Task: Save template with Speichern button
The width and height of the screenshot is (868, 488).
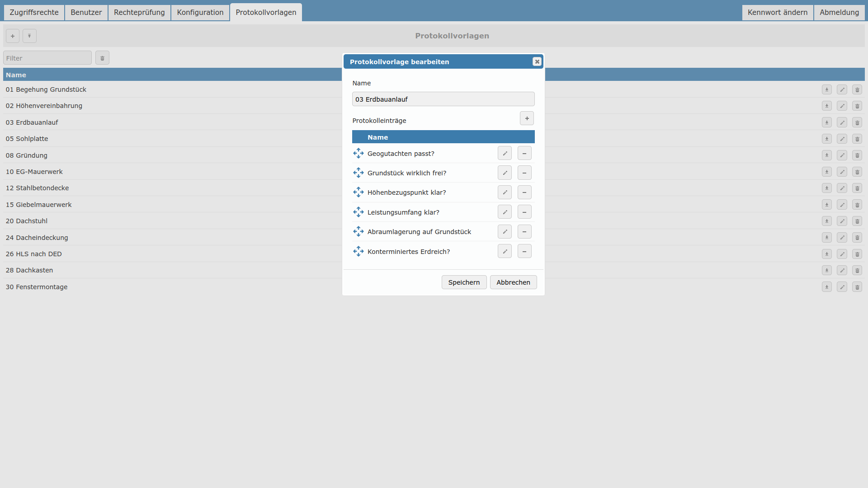Action: 464,282
